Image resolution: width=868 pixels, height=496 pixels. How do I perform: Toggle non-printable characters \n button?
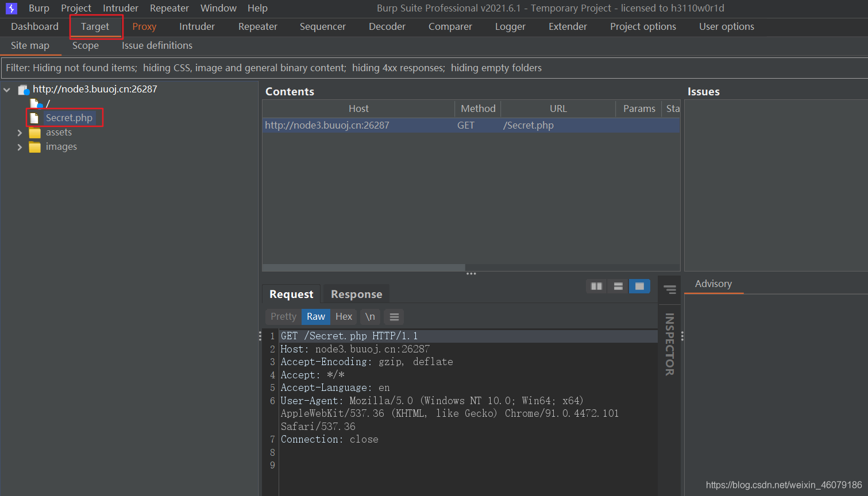click(x=370, y=316)
